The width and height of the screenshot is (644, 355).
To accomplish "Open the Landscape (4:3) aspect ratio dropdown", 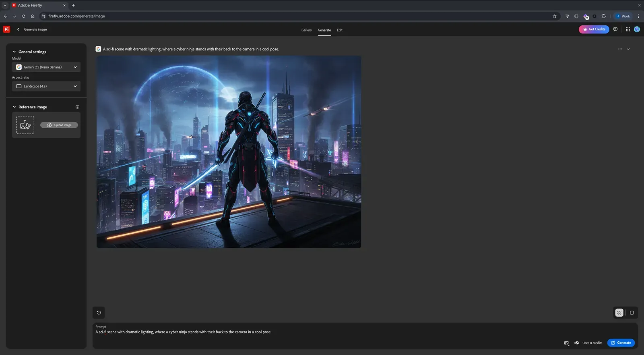I will pyautogui.click(x=46, y=86).
